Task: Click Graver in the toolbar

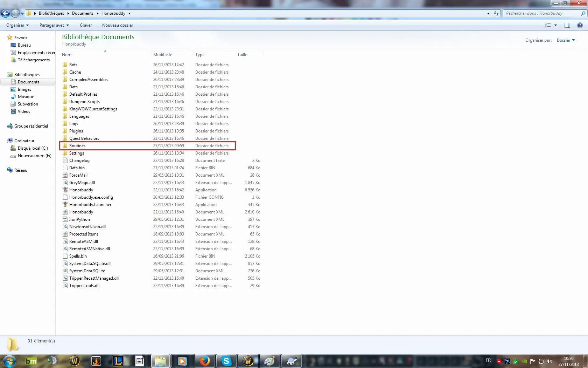Action: pos(86,25)
